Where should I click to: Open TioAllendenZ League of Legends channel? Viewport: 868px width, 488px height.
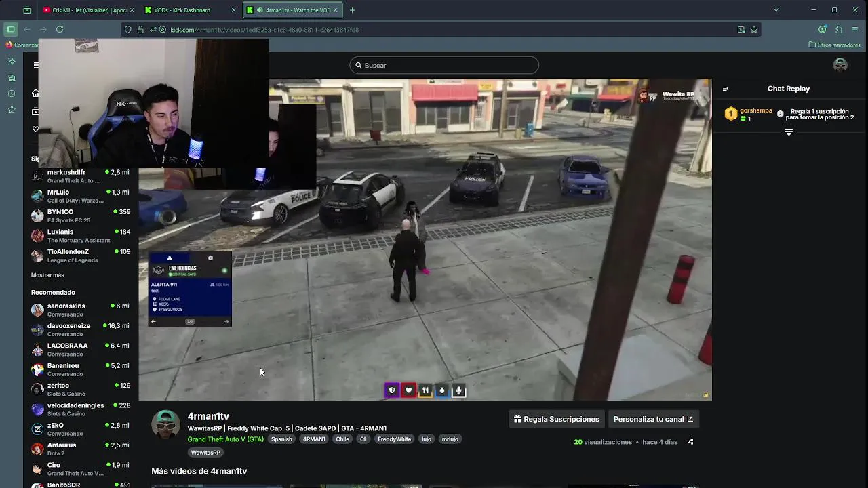coord(81,256)
